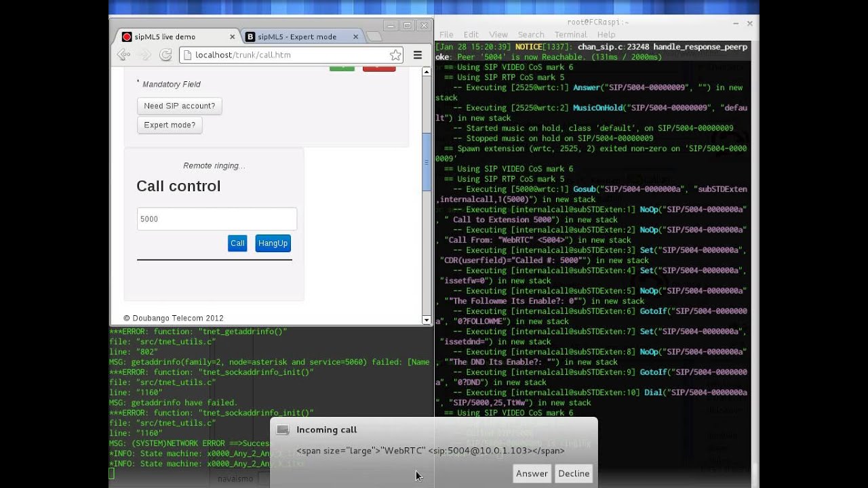This screenshot has height=488, width=868.
Task: Close the root@FCRaspi terminal window
Action: point(749,23)
